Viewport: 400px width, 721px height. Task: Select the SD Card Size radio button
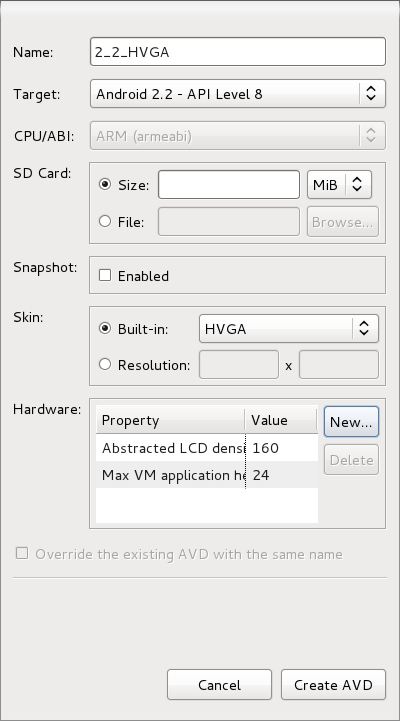tap(105, 185)
